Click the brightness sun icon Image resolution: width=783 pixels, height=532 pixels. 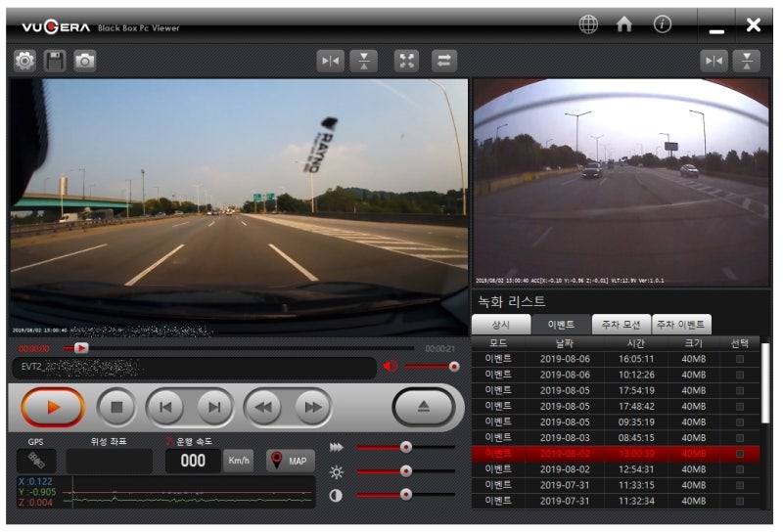pyautogui.click(x=337, y=471)
